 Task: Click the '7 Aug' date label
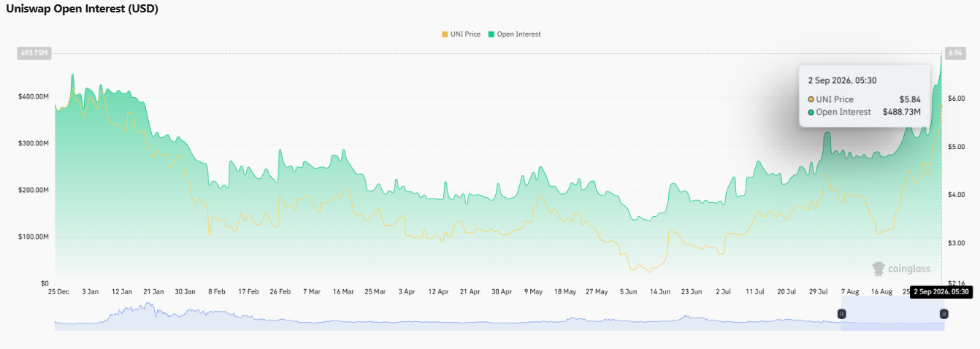click(849, 291)
